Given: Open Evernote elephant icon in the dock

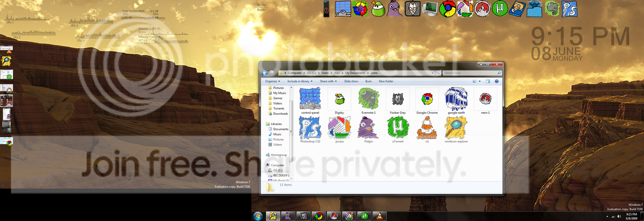Looking at the screenshot, I should 552,9.
